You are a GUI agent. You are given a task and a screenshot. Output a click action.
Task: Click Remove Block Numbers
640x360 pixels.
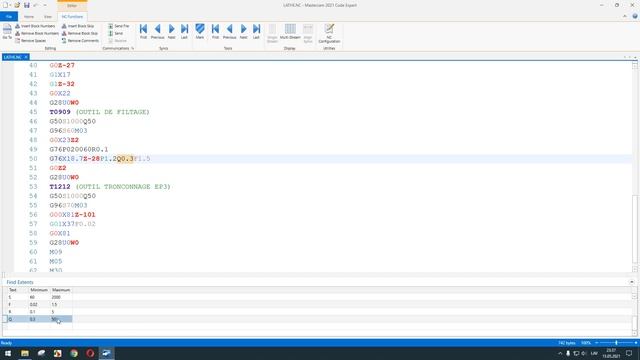tap(37, 33)
